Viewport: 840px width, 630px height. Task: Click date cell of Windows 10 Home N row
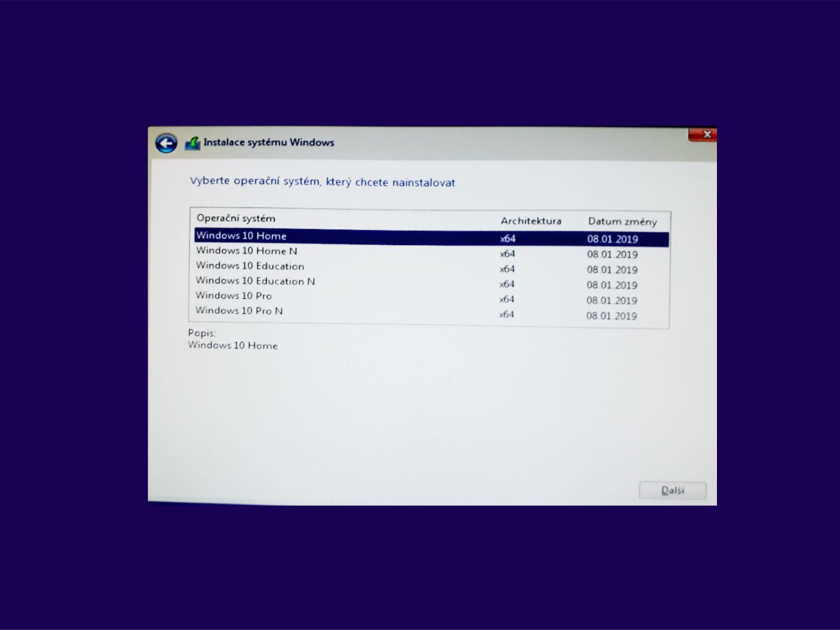tap(612, 254)
